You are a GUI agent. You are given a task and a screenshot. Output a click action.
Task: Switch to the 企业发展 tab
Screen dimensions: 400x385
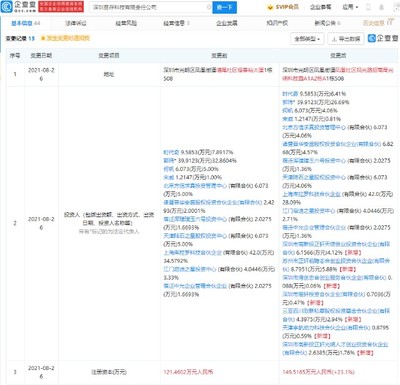pos(227,23)
